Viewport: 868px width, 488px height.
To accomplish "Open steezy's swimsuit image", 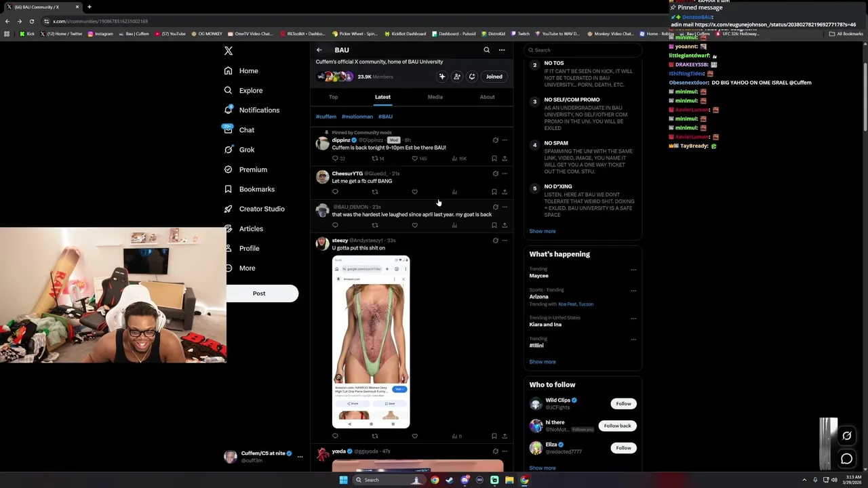I will point(371,342).
